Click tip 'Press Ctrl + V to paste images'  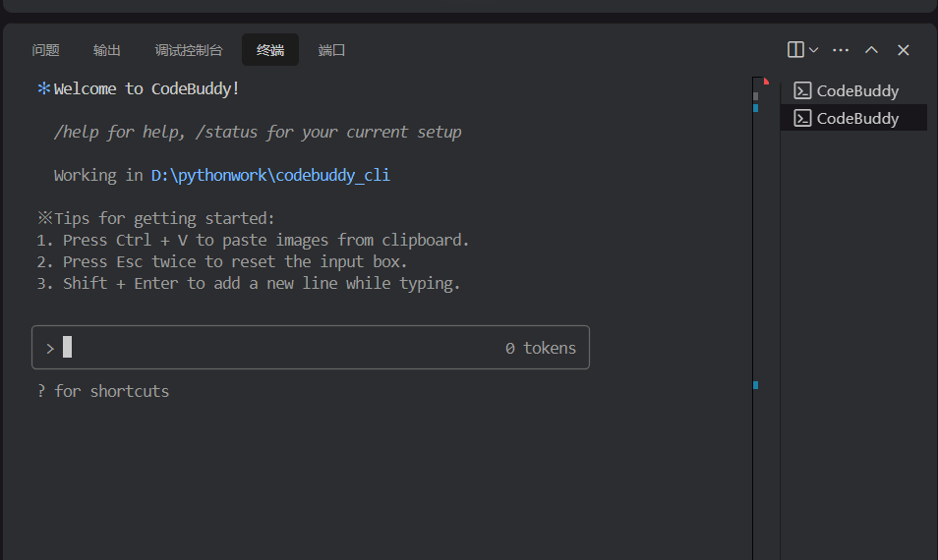(253, 241)
